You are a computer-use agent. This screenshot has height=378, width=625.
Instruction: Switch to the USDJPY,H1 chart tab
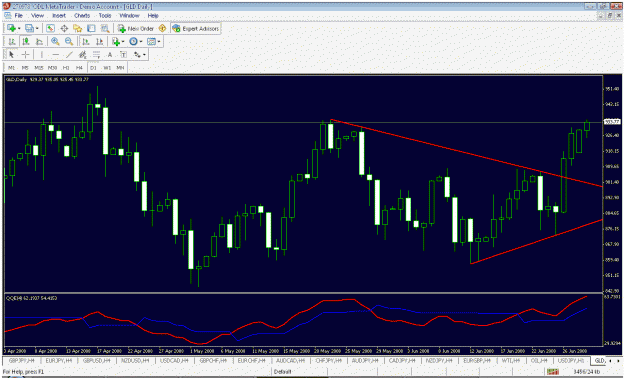click(x=570, y=360)
